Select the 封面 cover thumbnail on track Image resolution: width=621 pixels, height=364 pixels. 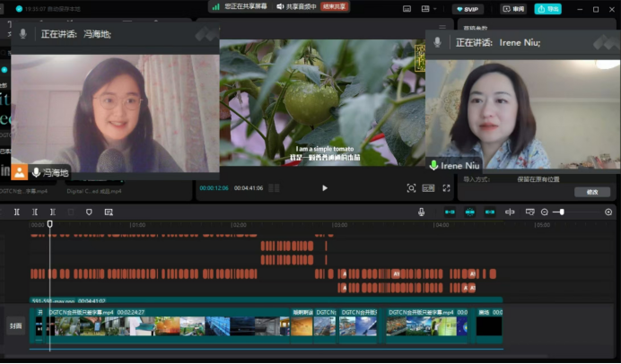(x=15, y=325)
